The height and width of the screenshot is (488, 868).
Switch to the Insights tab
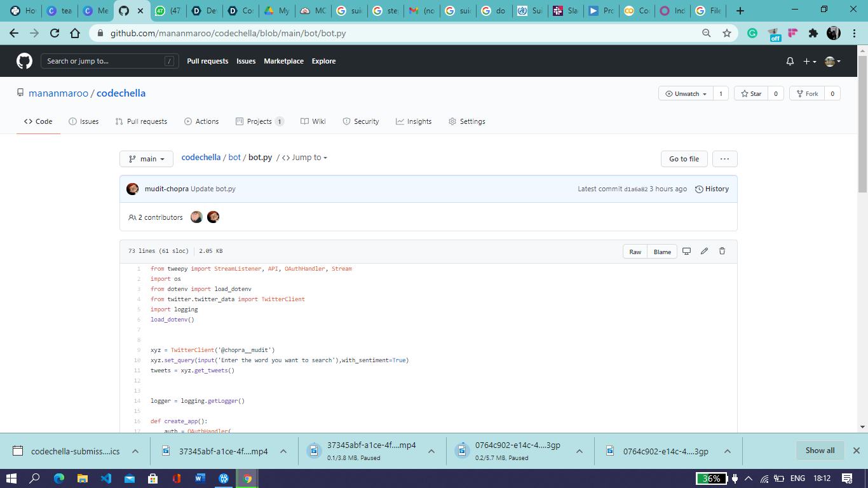click(x=414, y=121)
